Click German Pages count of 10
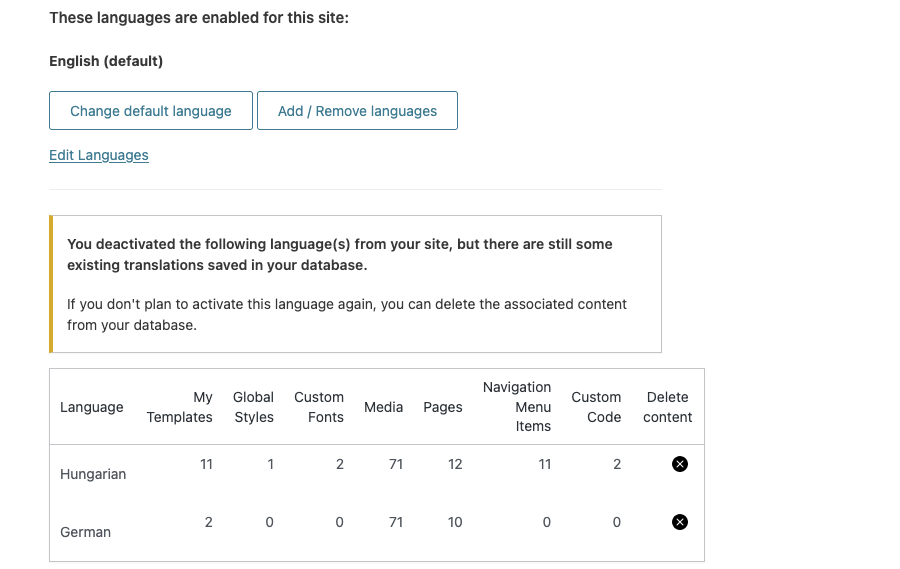The width and height of the screenshot is (900, 569). click(455, 522)
